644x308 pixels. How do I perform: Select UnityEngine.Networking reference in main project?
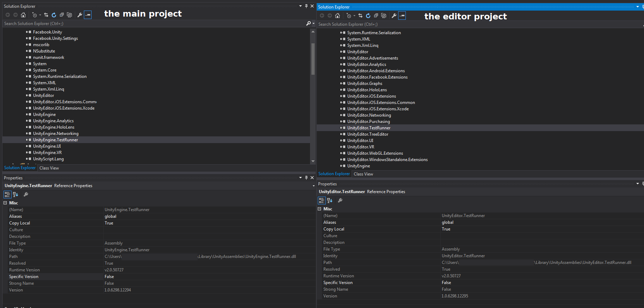tap(56, 134)
